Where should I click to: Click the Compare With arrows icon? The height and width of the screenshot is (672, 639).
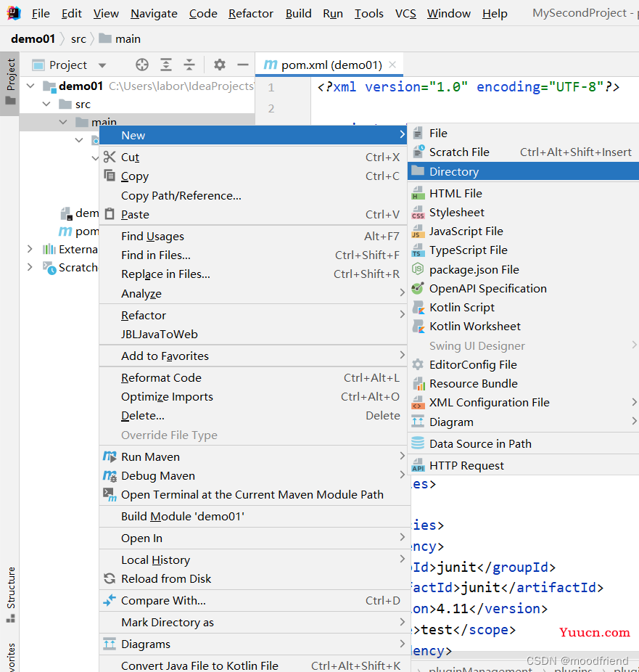tap(110, 600)
